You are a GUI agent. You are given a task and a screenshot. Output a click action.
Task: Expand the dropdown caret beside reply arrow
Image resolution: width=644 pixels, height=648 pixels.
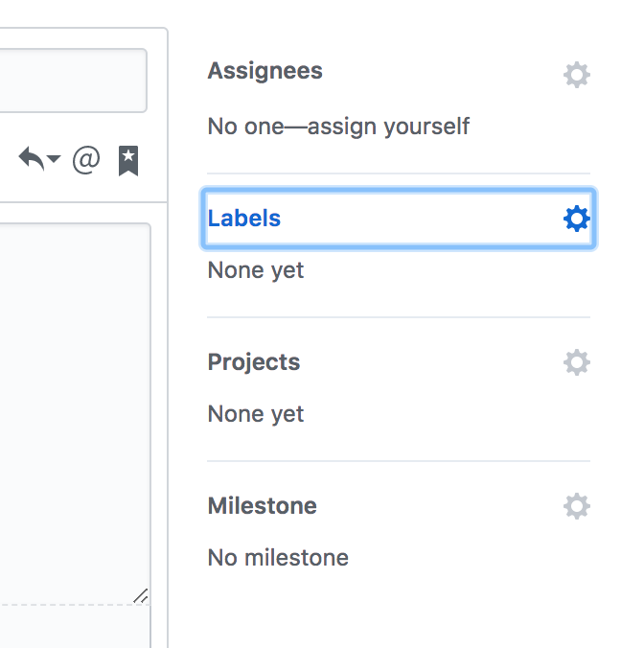54,158
